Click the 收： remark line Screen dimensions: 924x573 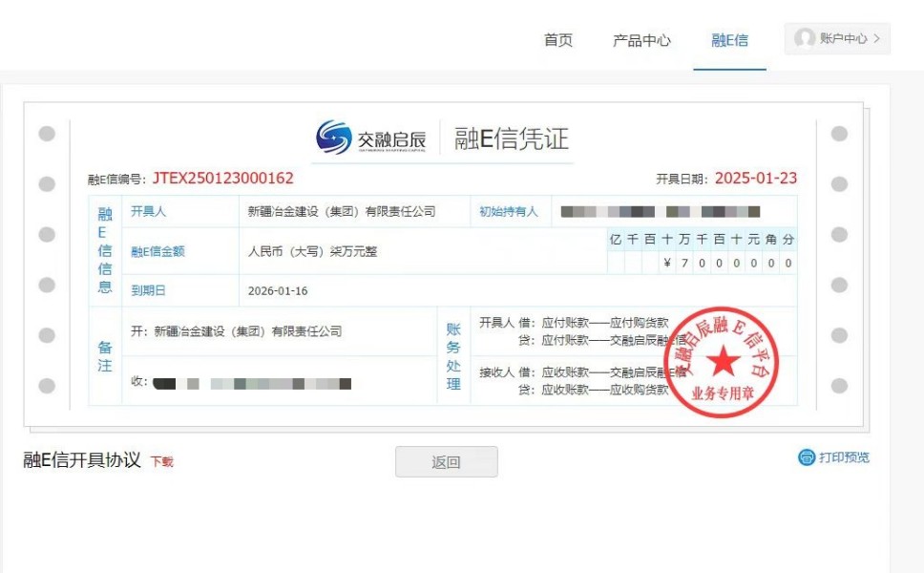(241, 383)
